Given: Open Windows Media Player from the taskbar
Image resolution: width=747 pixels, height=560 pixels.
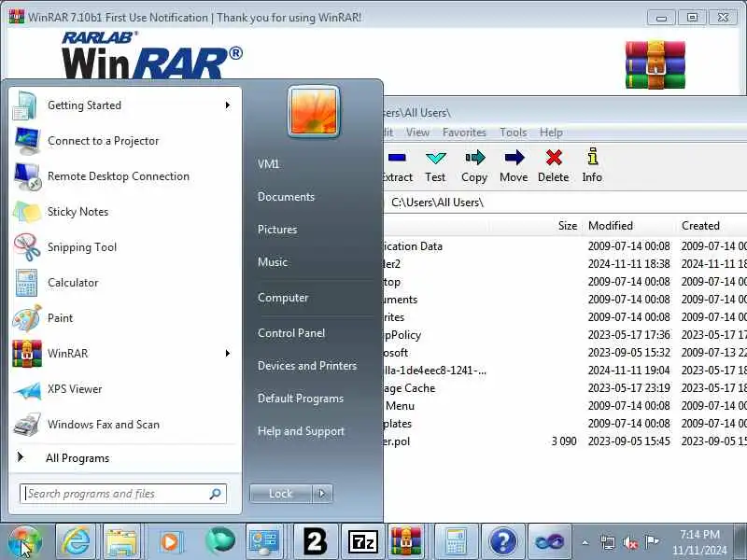Looking at the screenshot, I should tap(170, 541).
